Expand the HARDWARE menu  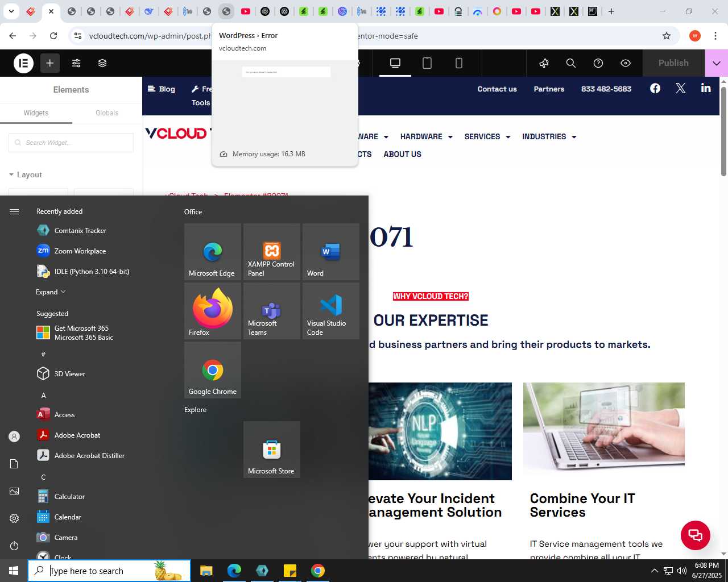(427, 137)
